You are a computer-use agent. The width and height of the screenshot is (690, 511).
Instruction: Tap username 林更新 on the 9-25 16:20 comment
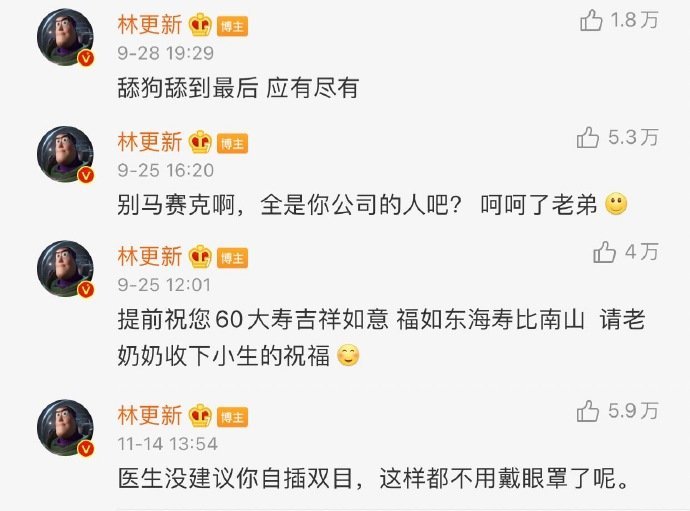[150, 142]
